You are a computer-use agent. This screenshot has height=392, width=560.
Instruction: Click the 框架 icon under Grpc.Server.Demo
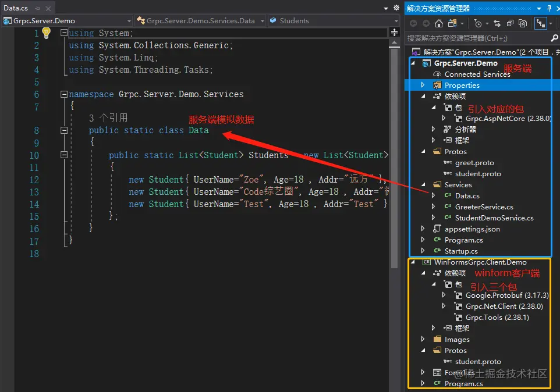click(x=448, y=140)
